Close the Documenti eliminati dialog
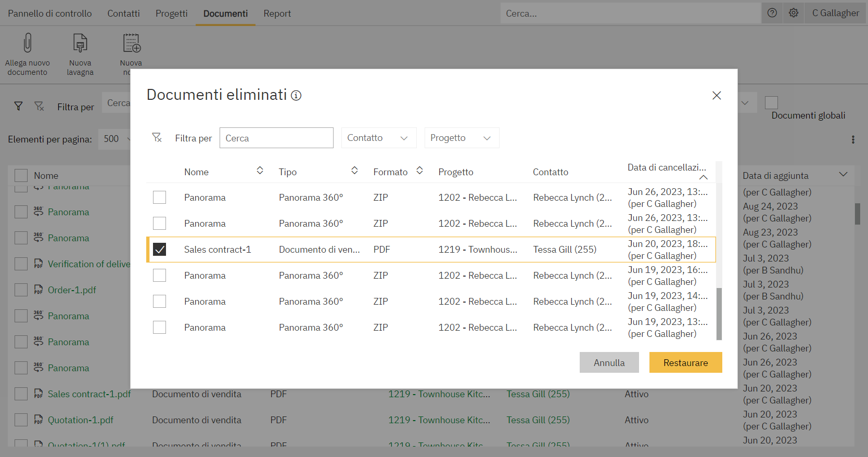868x457 pixels. pos(717,96)
